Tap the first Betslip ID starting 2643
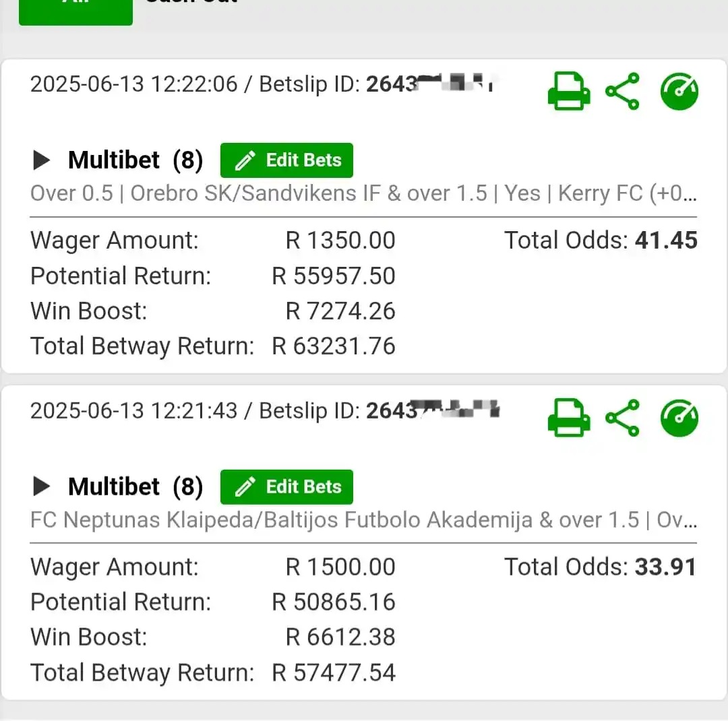This screenshot has height=721, width=728. [429, 84]
